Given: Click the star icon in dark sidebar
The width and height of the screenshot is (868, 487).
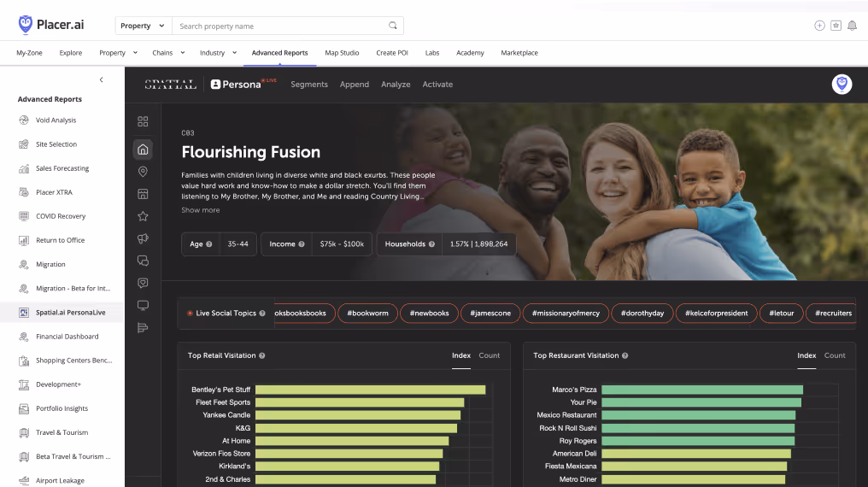Looking at the screenshot, I should (x=143, y=216).
